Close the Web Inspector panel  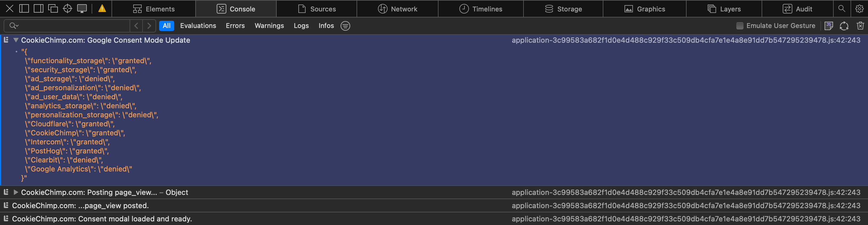point(9,8)
